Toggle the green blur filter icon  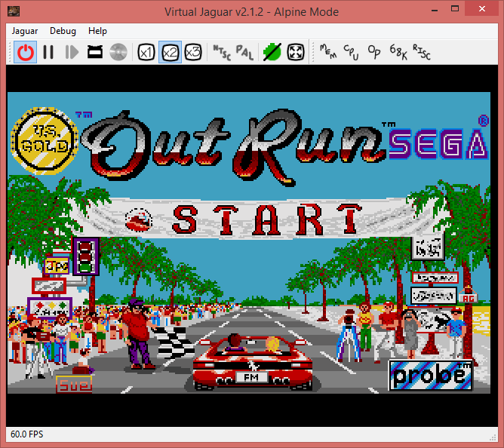point(272,52)
